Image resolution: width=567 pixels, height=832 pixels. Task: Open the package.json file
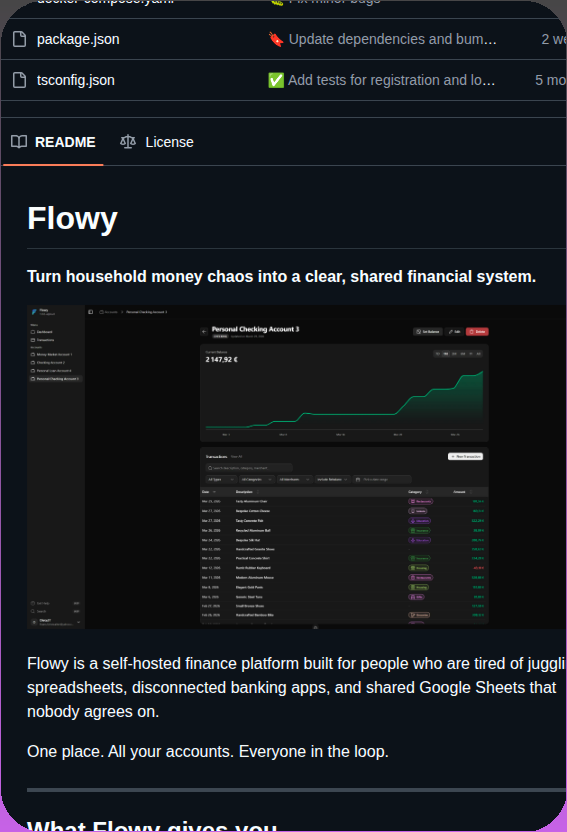[78, 39]
